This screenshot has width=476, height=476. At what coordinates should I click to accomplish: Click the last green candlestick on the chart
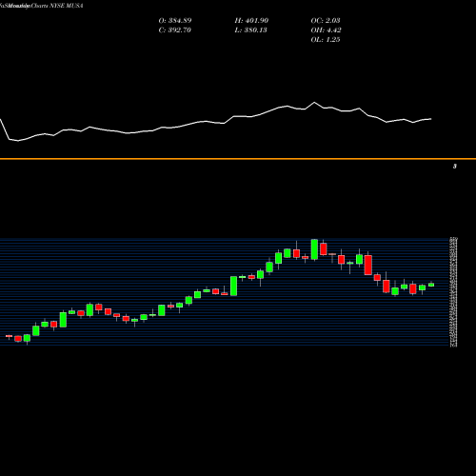click(431, 285)
